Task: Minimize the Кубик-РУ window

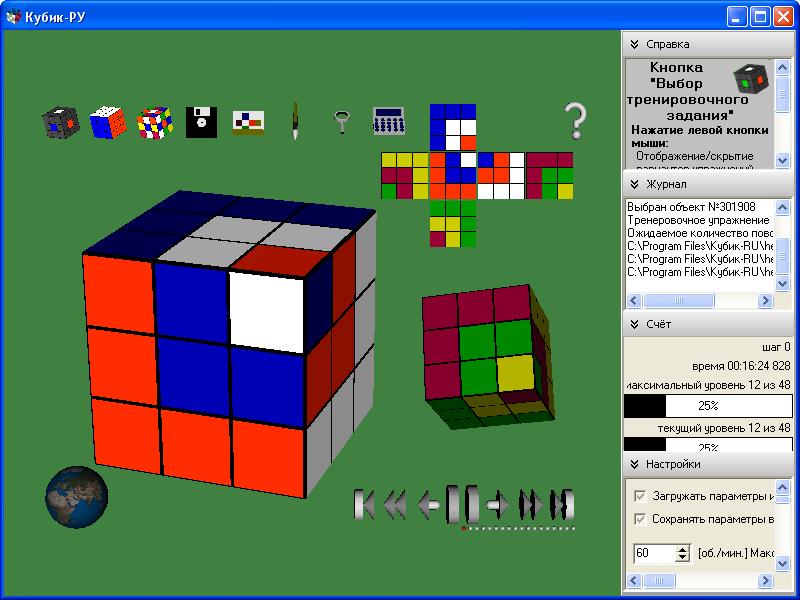Action: 736,17
